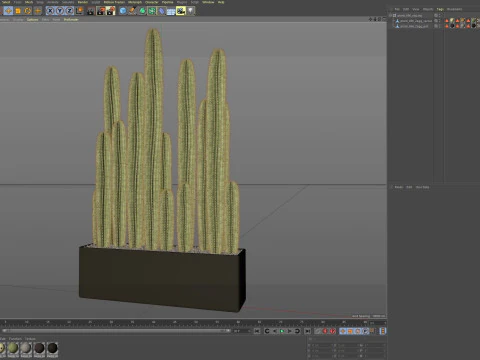Open the Help menu

click(x=221, y=2)
